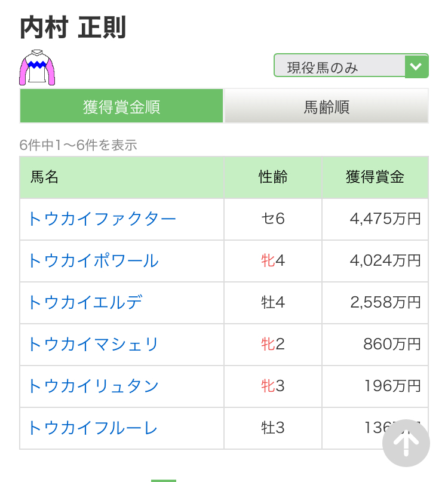Click the 牝4 sex-age cell
Image resolution: width=448 pixels, height=482 pixels.
[273, 260]
